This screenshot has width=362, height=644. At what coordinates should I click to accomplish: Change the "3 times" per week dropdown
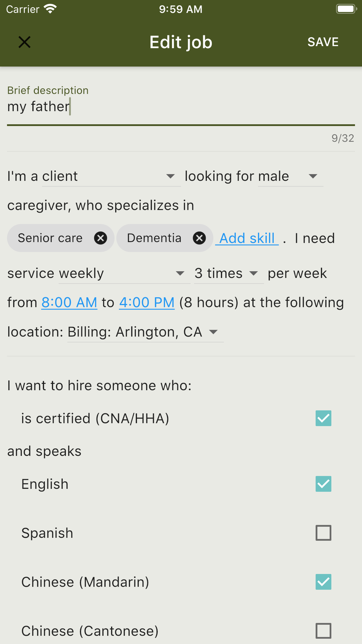pyautogui.click(x=228, y=273)
